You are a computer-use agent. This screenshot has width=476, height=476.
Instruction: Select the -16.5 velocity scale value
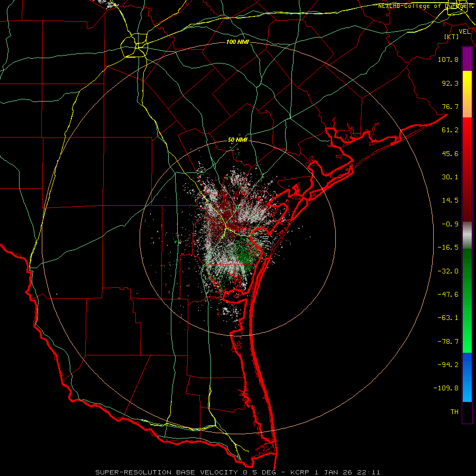[448, 248]
